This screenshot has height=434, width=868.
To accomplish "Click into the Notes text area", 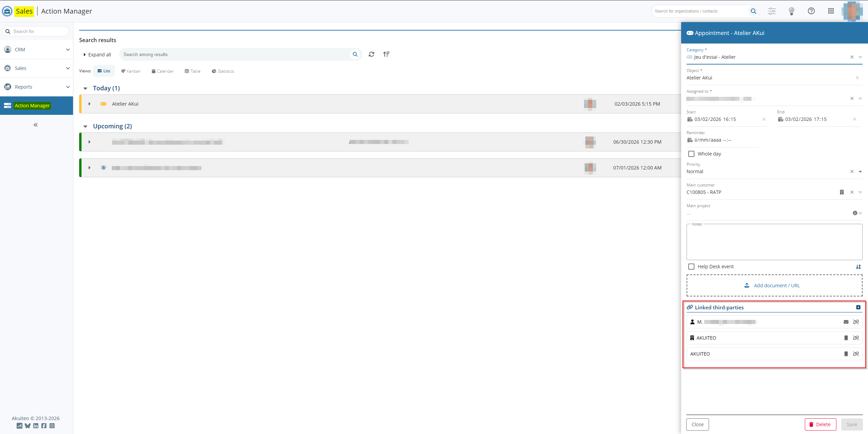I will (x=774, y=243).
